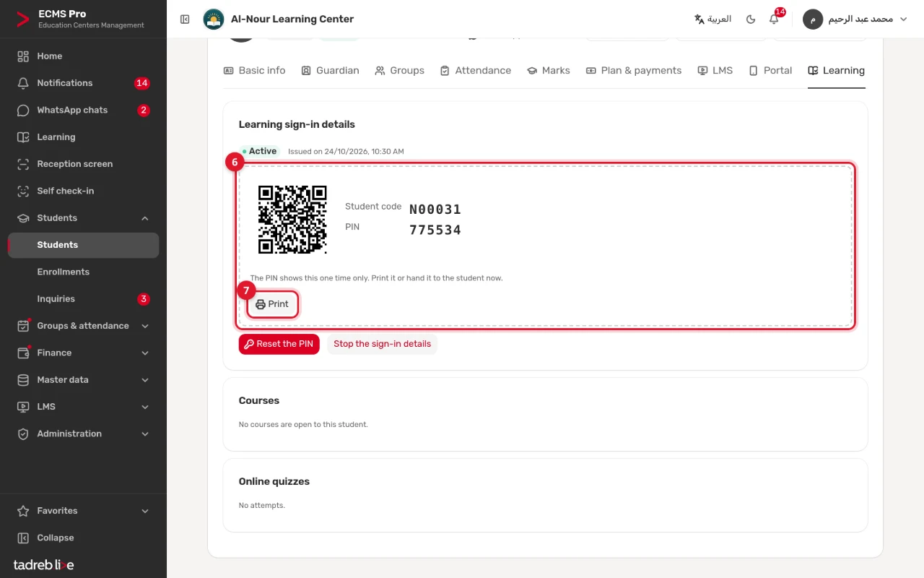
Task: Collapse the sidebar with Collapse button
Action: pos(84,538)
